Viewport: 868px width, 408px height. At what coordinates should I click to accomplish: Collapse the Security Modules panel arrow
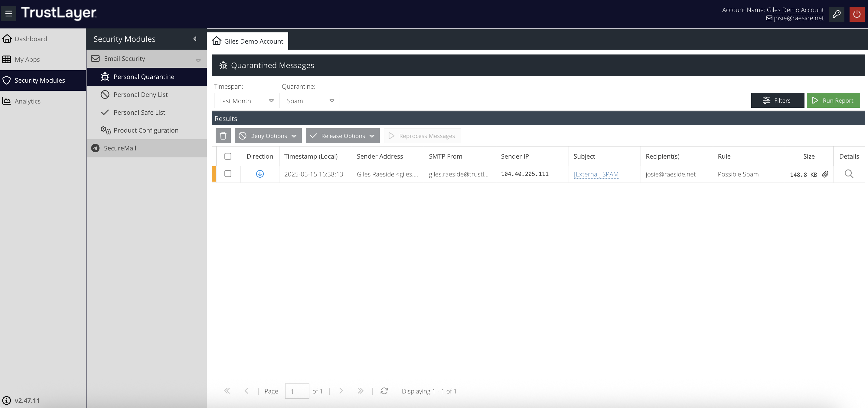[x=195, y=39]
